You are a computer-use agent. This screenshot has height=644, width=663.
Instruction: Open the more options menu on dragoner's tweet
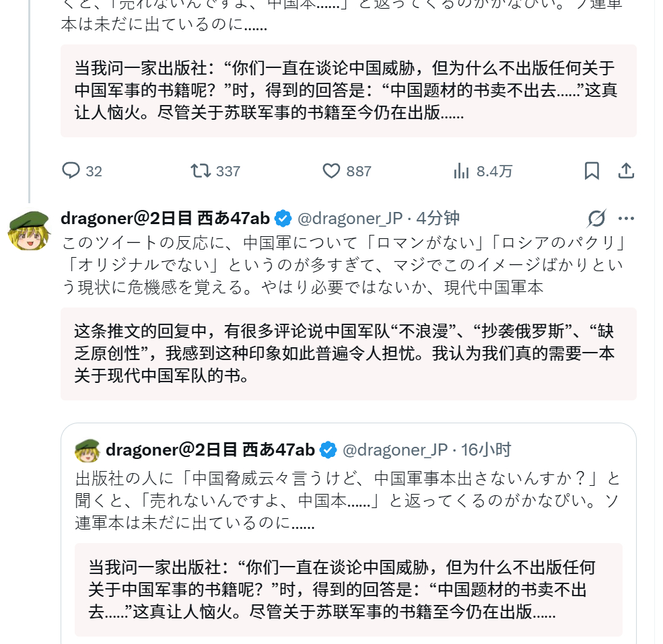[x=627, y=217]
